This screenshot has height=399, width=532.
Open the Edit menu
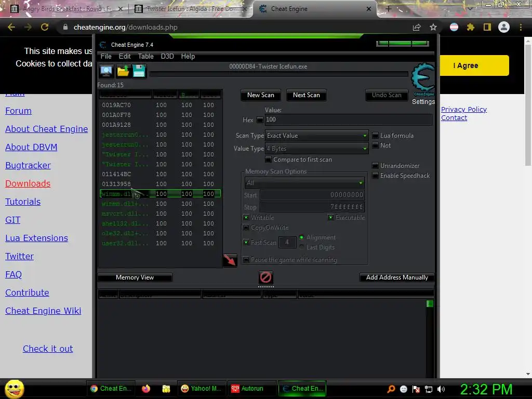pyautogui.click(x=125, y=56)
